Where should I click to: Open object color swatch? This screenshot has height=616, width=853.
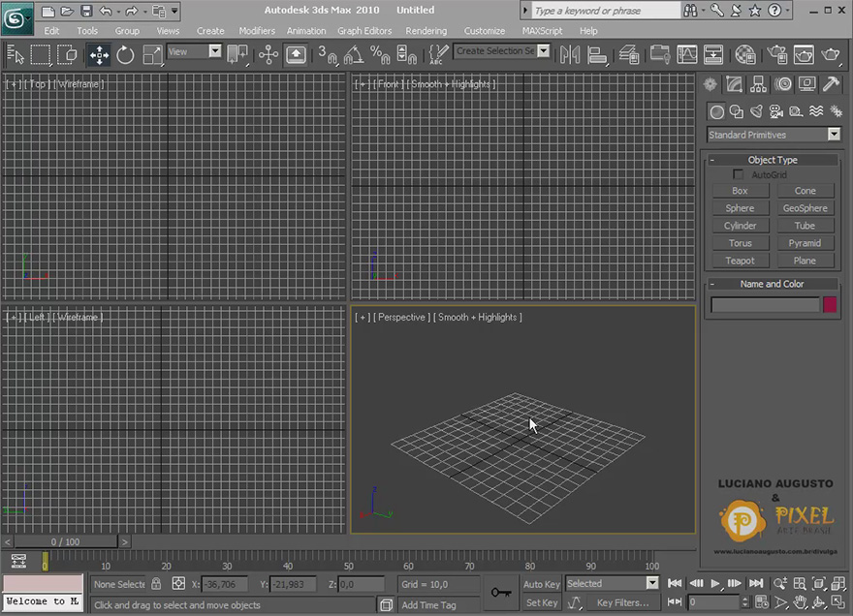pyautogui.click(x=830, y=304)
